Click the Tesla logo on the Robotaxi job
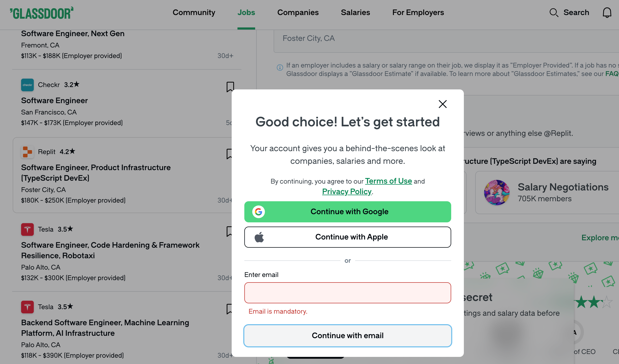This screenshot has height=364, width=619. tap(27, 229)
